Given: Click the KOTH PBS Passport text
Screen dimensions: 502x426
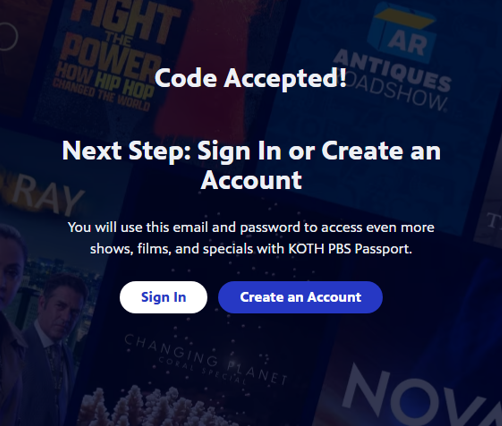Looking at the screenshot, I should (349, 249).
